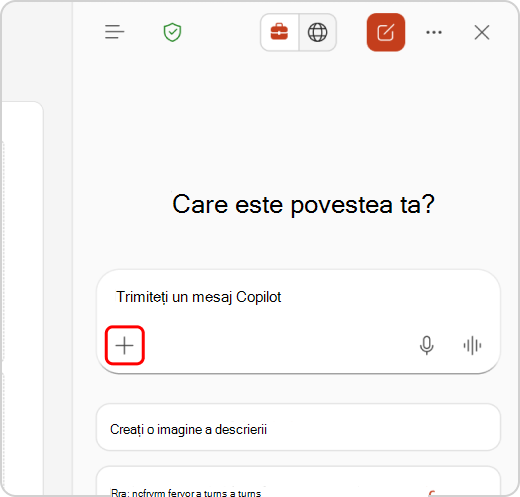Viewport: 520px width, 497px height.
Task: Close the Copilot pane
Action: coord(482,32)
